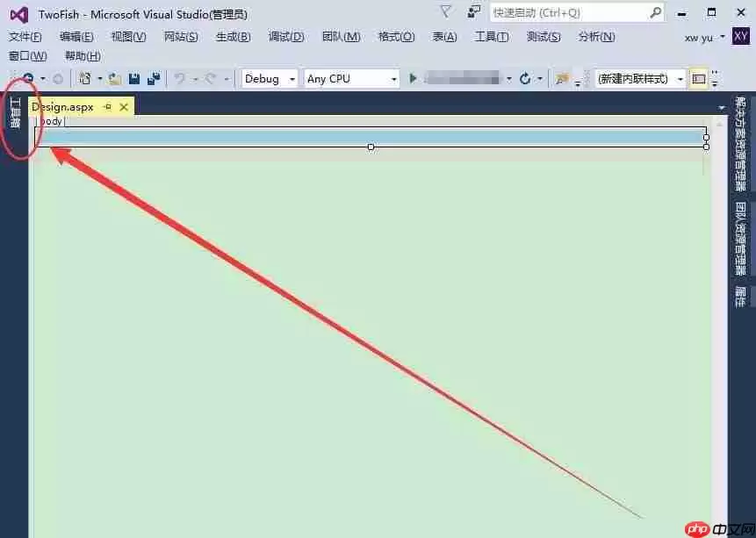Click the Open File folder icon
This screenshot has width=756, height=538.
pyautogui.click(x=112, y=79)
